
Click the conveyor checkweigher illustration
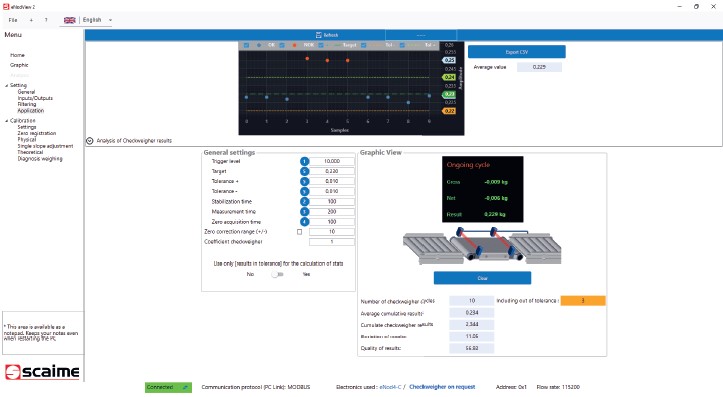[x=482, y=246]
